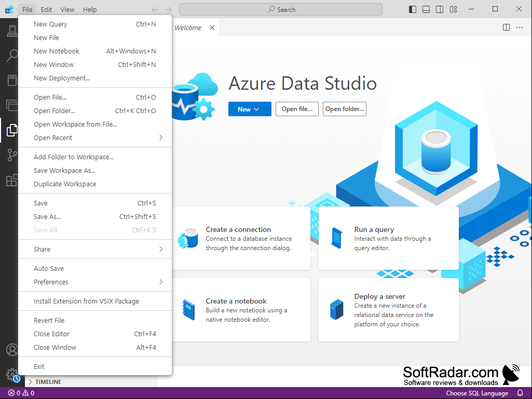532x399 pixels.
Task: Open notifications bell in status bar
Action: (x=520, y=393)
